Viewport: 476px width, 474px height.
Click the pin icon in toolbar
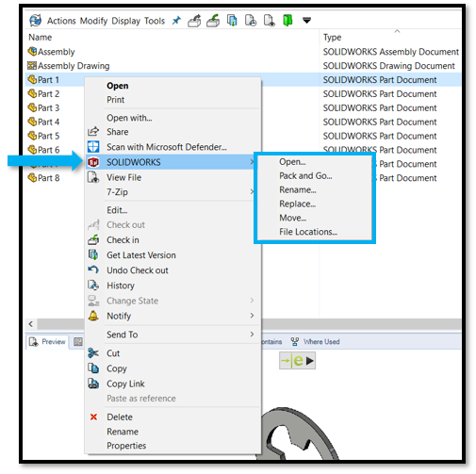pos(176,21)
